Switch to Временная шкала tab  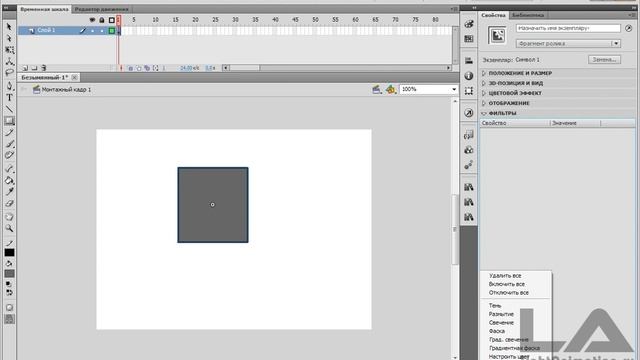pyautogui.click(x=44, y=9)
